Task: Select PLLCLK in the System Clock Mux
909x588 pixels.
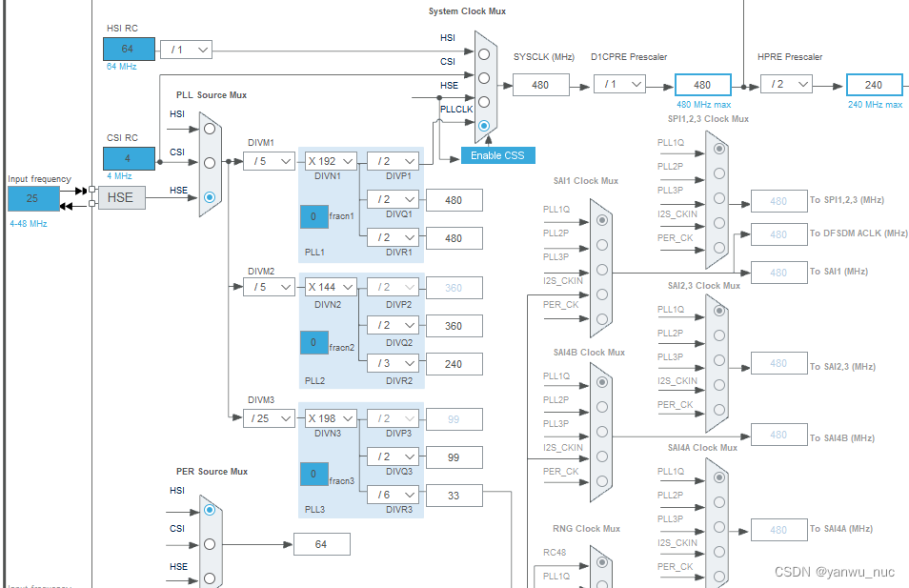Action: pos(484,126)
